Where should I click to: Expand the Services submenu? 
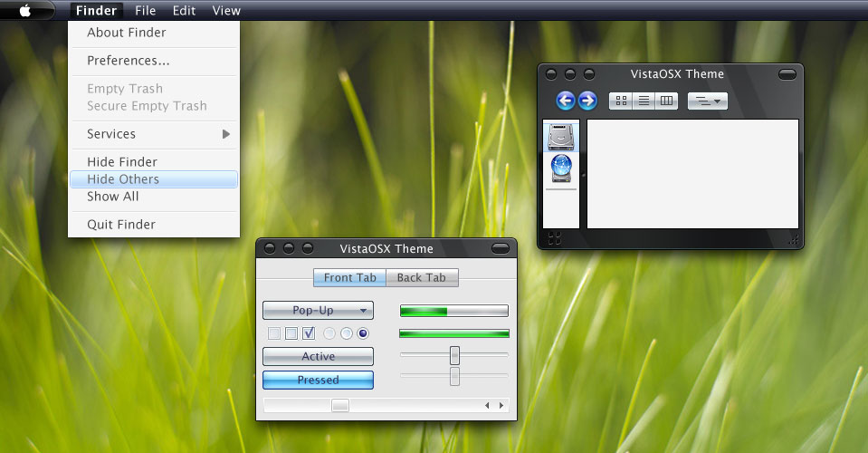[x=154, y=134]
